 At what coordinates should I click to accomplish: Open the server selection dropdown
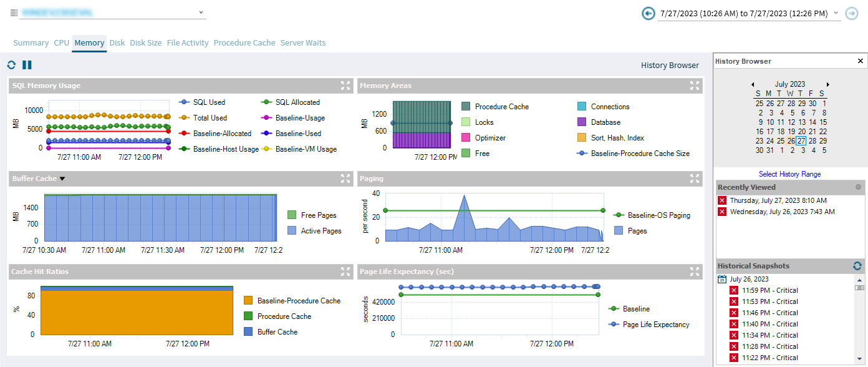pyautogui.click(x=201, y=12)
